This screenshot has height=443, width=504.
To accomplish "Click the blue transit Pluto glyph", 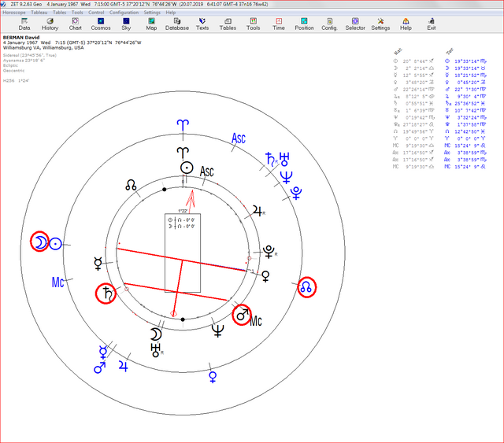I will [x=296, y=193].
